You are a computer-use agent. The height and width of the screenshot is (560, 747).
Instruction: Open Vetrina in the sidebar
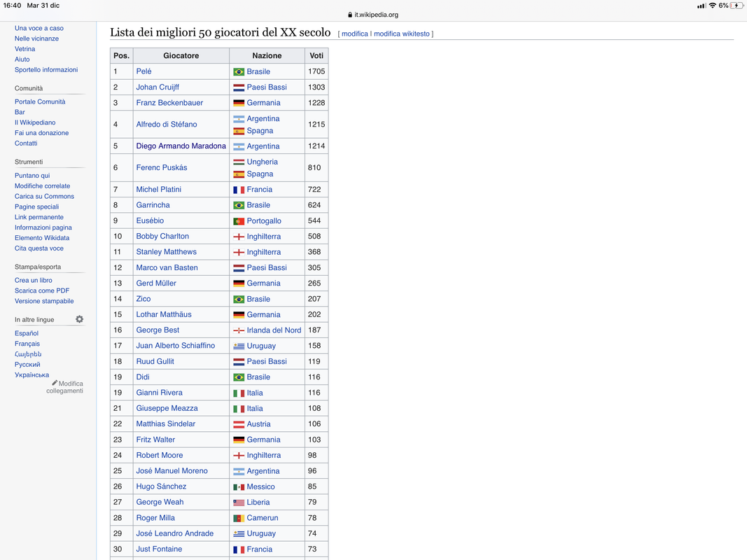pos(25,49)
